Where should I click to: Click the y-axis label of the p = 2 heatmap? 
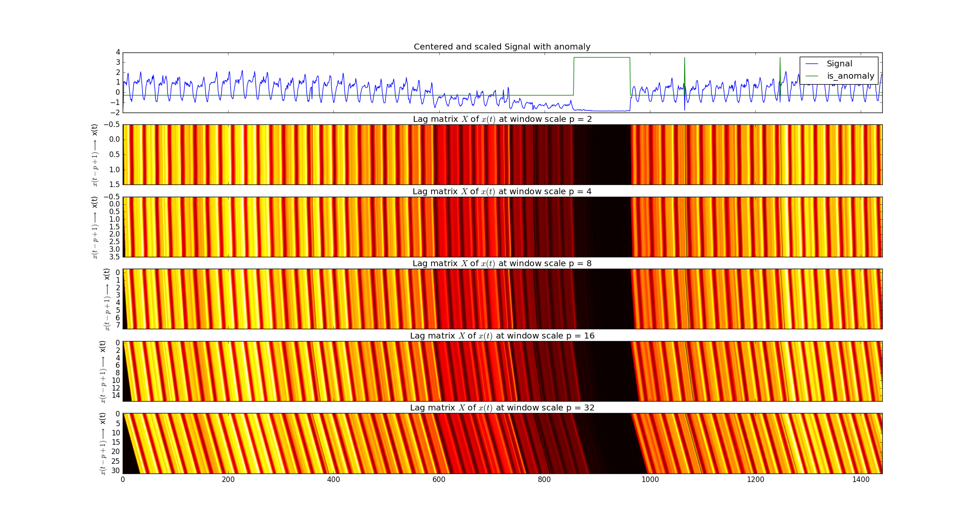coord(95,155)
